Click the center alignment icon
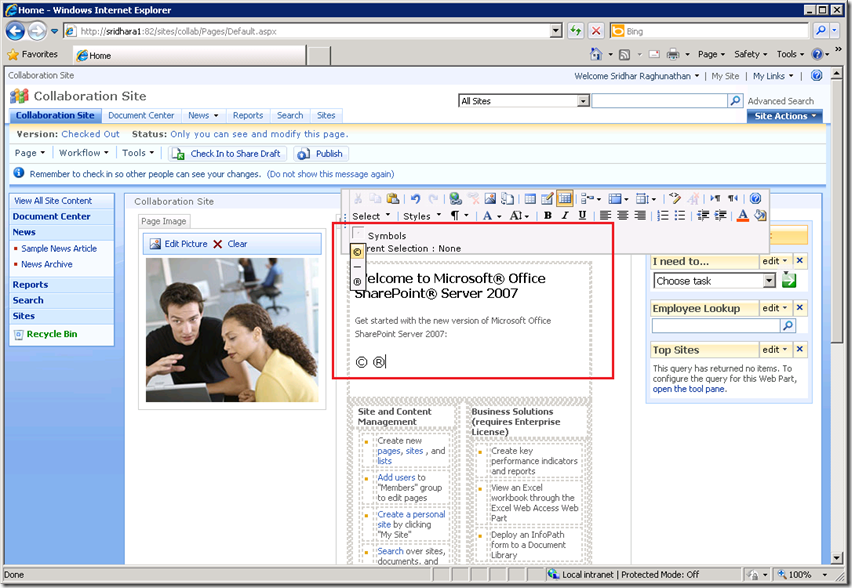 click(x=622, y=215)
